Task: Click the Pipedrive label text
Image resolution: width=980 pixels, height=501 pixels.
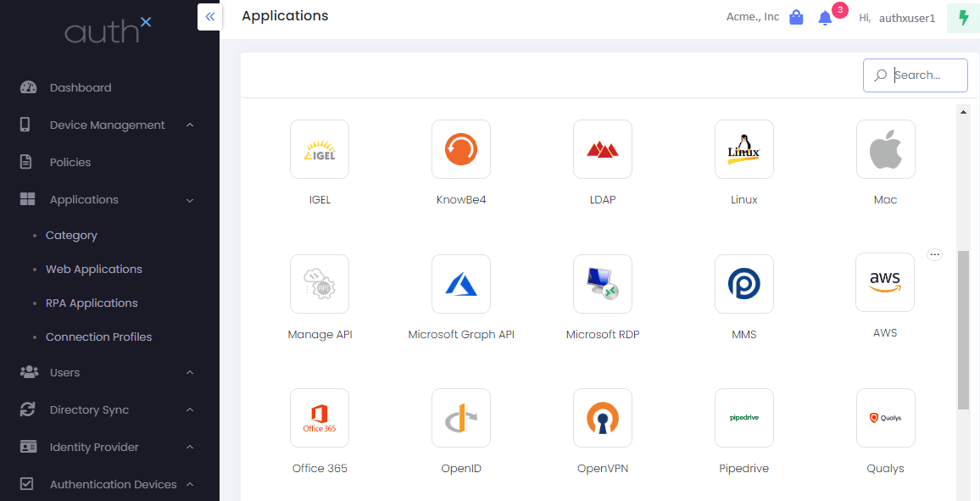Action: tap(743, 469)
